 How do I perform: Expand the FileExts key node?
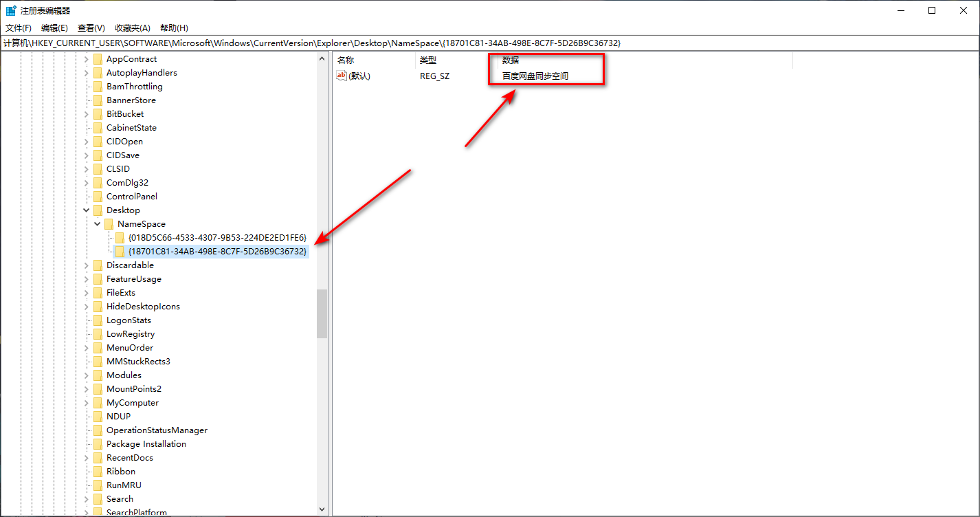tap(86, 293)
